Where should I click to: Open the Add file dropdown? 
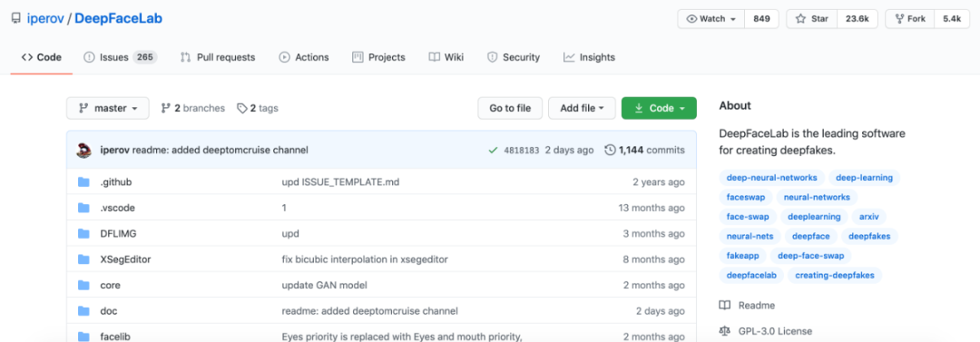582,108
